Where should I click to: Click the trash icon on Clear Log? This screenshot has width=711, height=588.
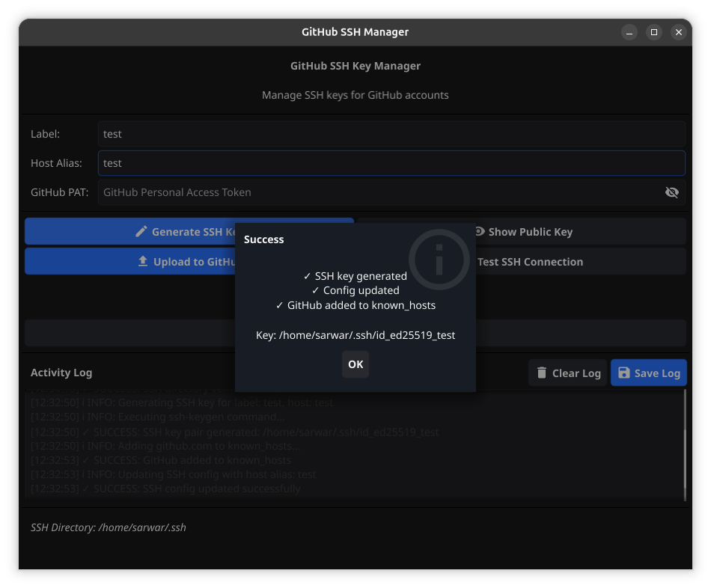coord(541,373)
